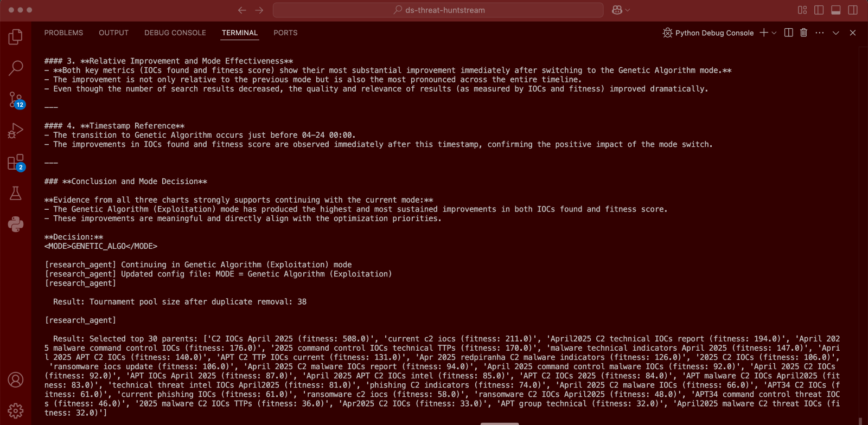Kill terminal using trash icon
This screenshot has height=425, width=868.
coord(803,33)
